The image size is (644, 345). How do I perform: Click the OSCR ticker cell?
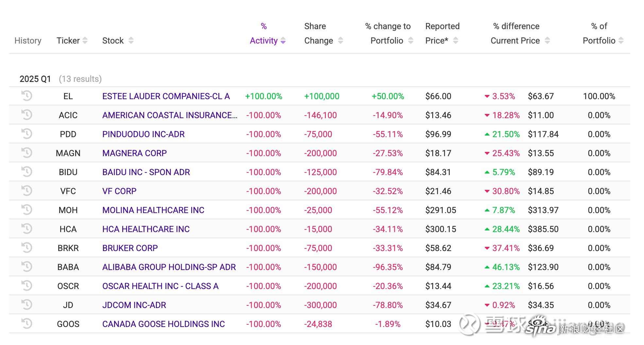68,286
